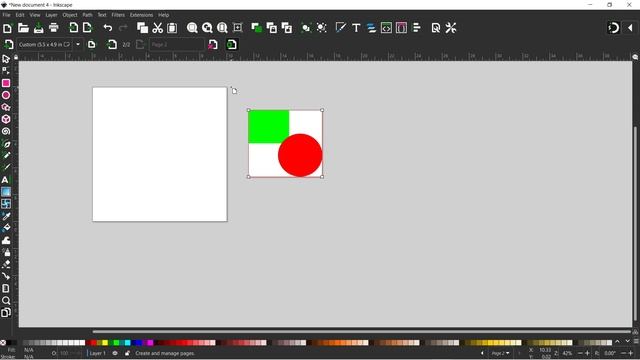Select the Pen (Bezier) tool
This screenshot has width=640, height=360.
click(x=6, y=144)
